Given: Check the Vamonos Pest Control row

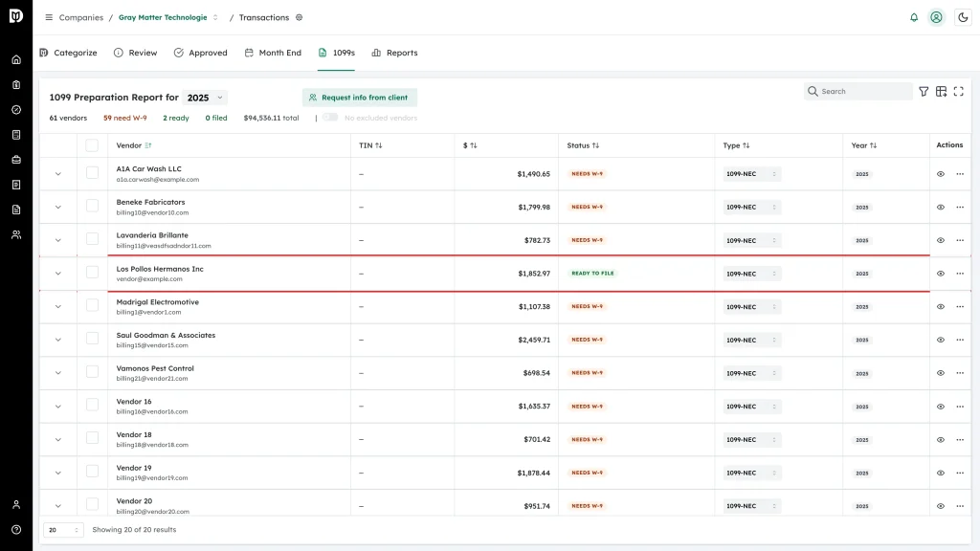Looking at the screenshot, I should click(92, 372).
